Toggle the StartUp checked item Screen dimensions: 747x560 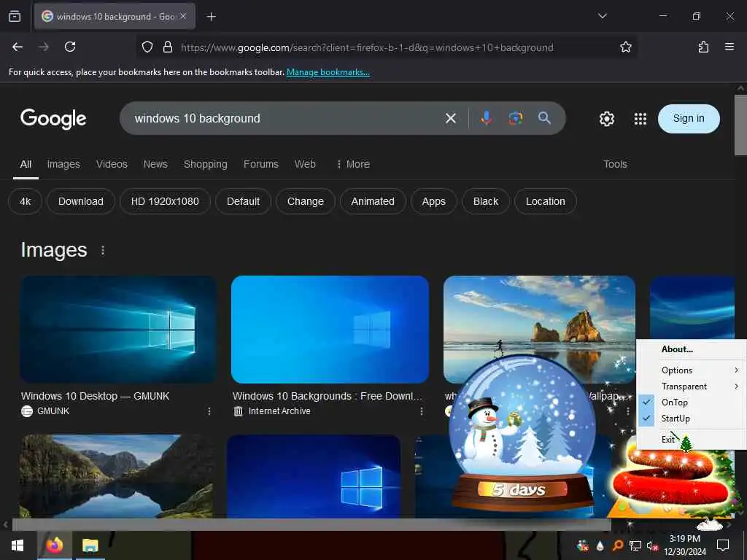(691, 419)
